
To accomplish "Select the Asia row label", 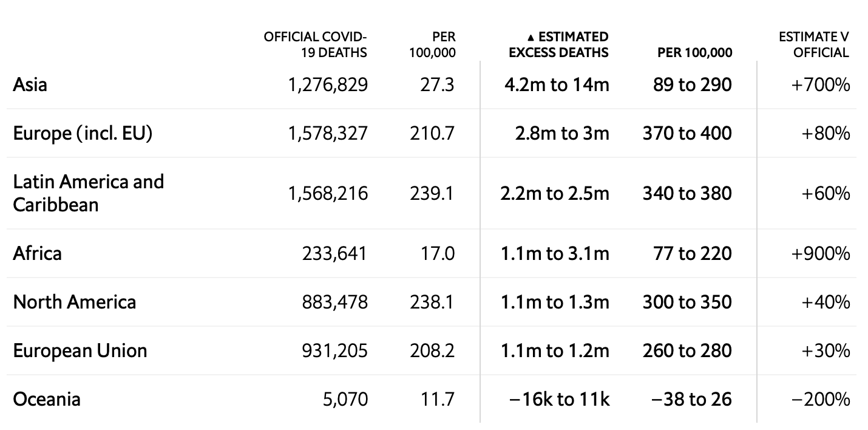I will pos(30,84).
